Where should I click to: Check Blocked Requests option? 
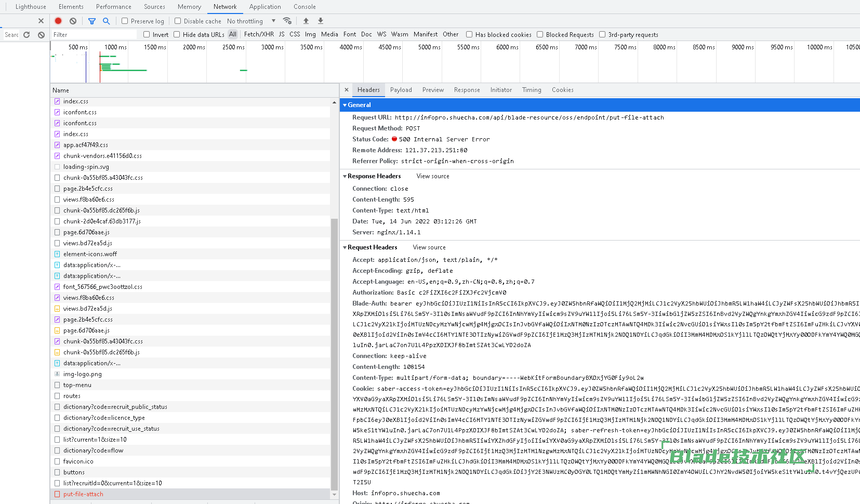point(540,34)
